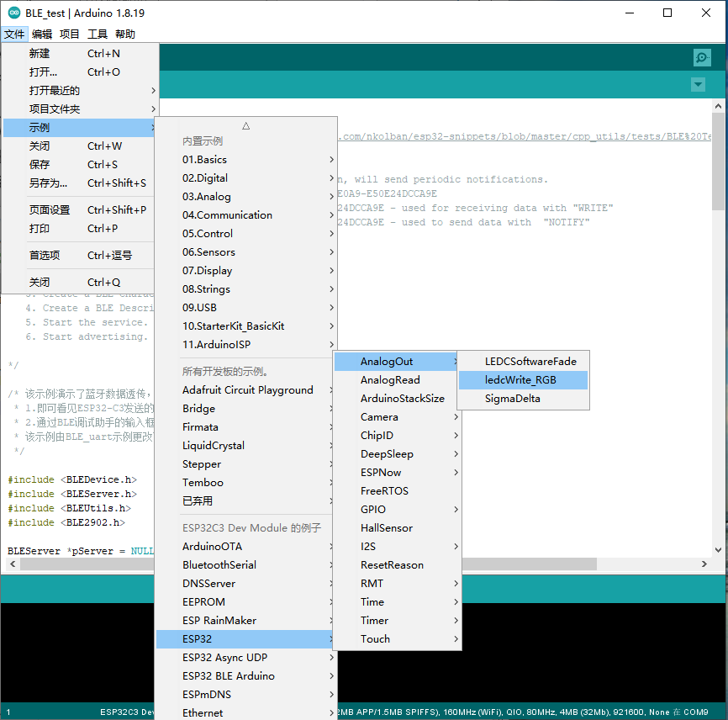Open 11.ArduinoISP examples
728x720 pixels.
pyautogui.click(x=246, y=345)
